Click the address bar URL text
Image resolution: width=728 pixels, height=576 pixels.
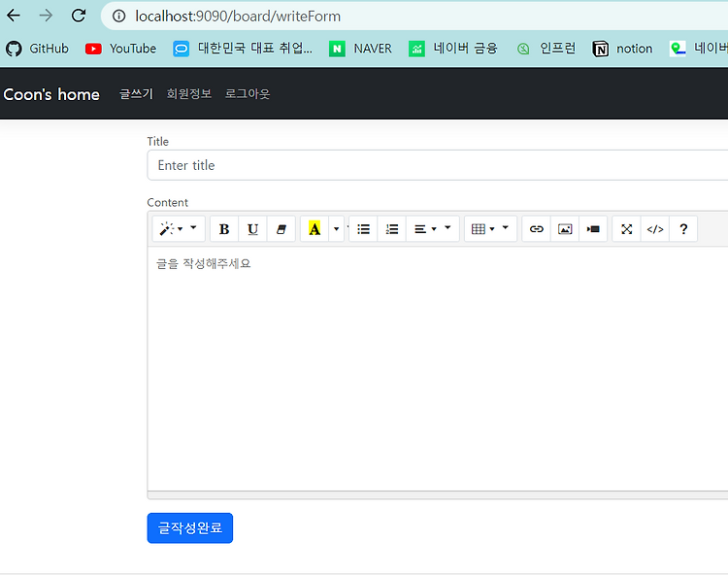238,17
